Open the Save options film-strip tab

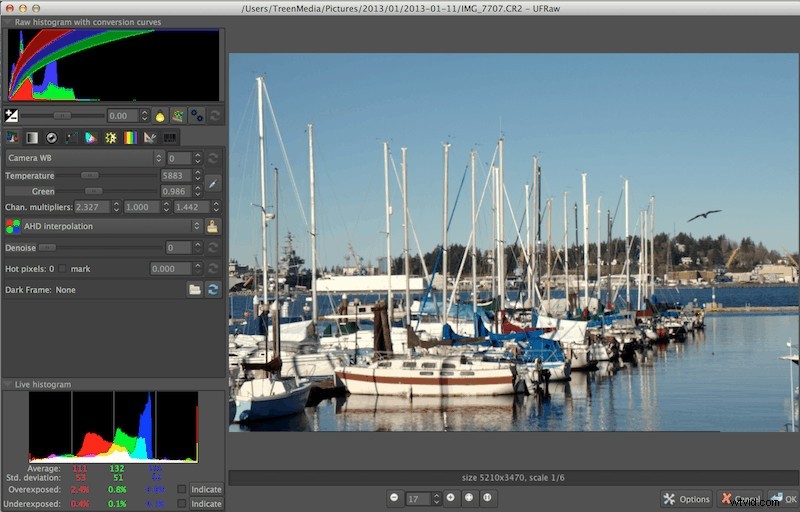(x=169, y=137)
